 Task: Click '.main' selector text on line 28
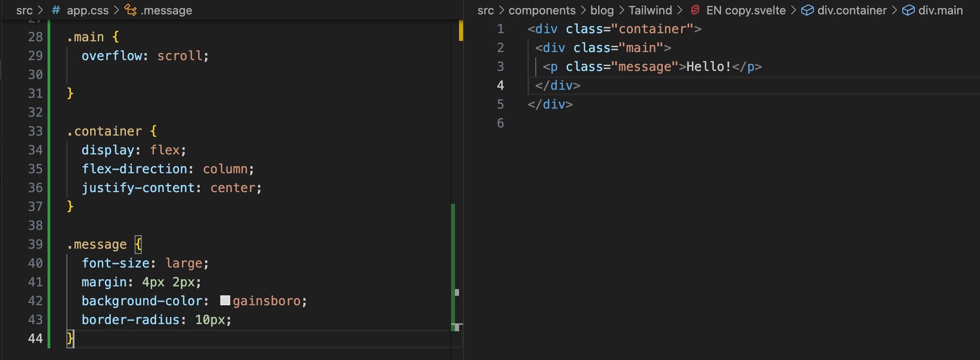[x=85, y=37]
